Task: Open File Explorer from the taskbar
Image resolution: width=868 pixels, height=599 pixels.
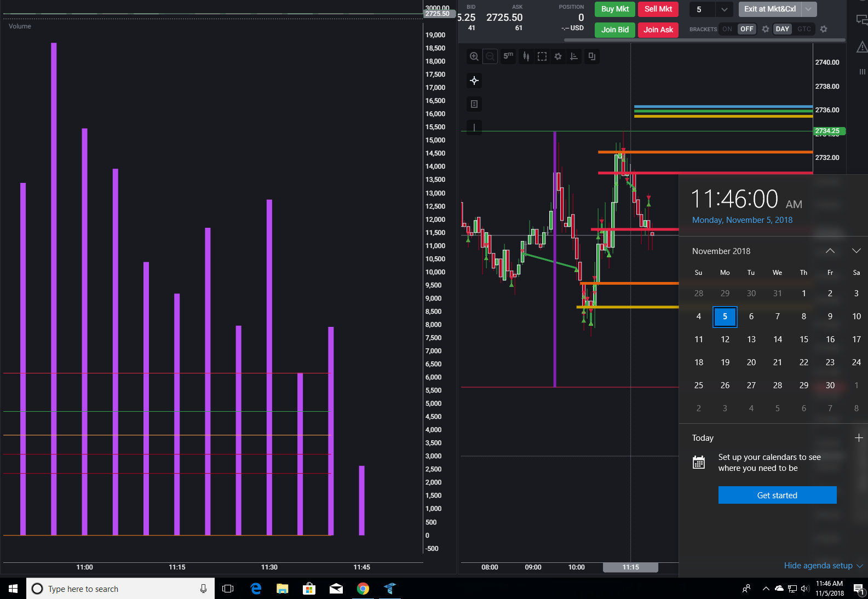Action: click(283, 589)
